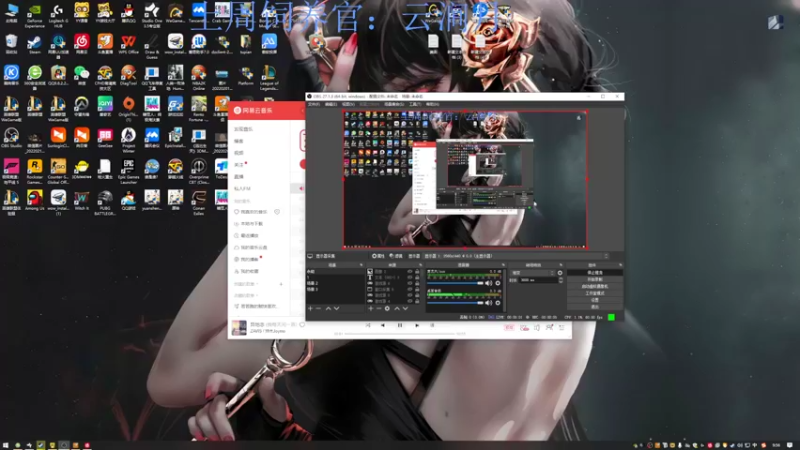Open Recycle Bin on desktop

11,44
